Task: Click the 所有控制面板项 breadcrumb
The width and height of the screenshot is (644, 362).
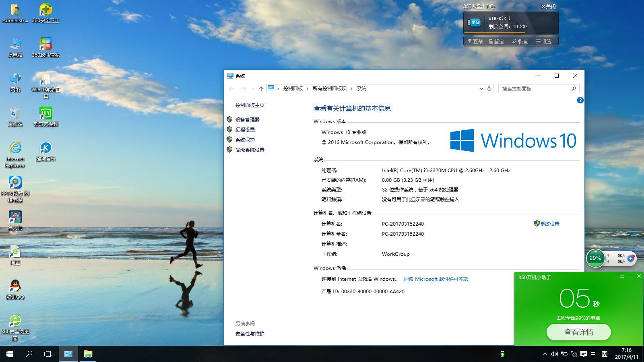Action: pyautogui.click(x=329, y=88)
